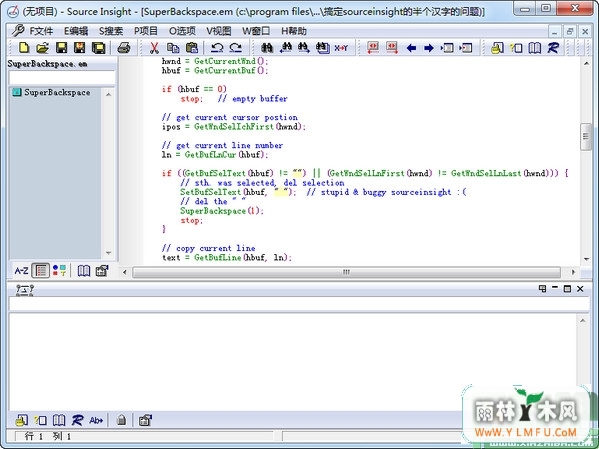The width and height of the screenshot is (599, 449).
Task: Open the F文件 menu
Action: point(41,31)
